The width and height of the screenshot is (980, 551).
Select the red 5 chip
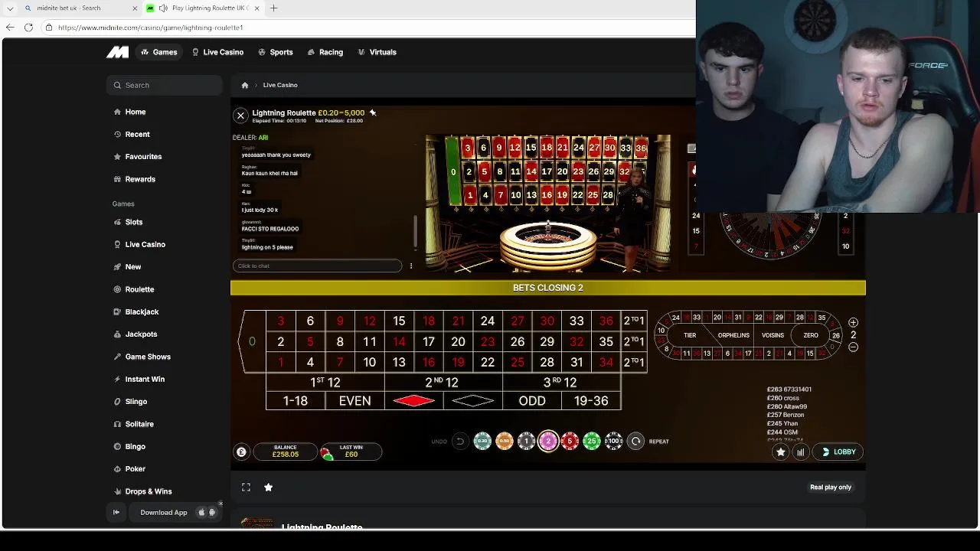[x=570, y=441]
